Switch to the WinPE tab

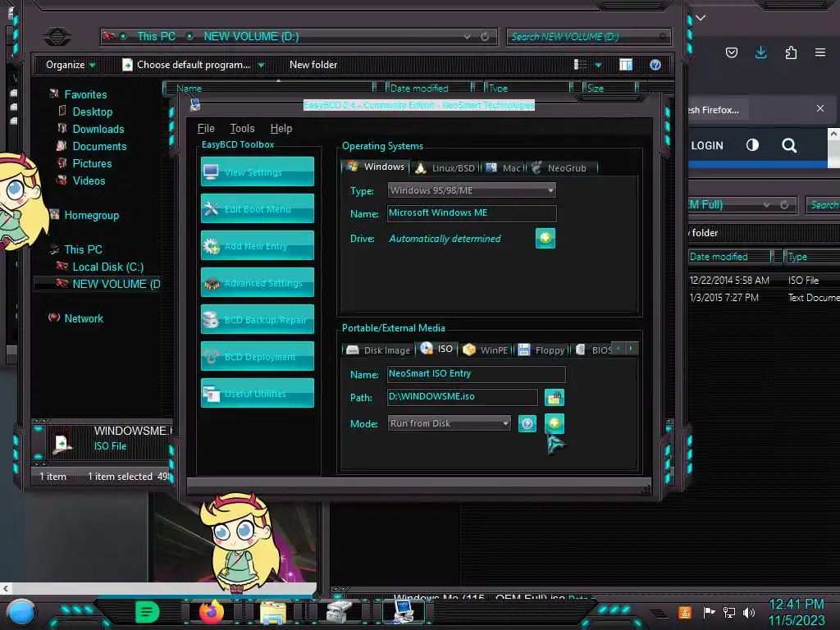point(486,349)
